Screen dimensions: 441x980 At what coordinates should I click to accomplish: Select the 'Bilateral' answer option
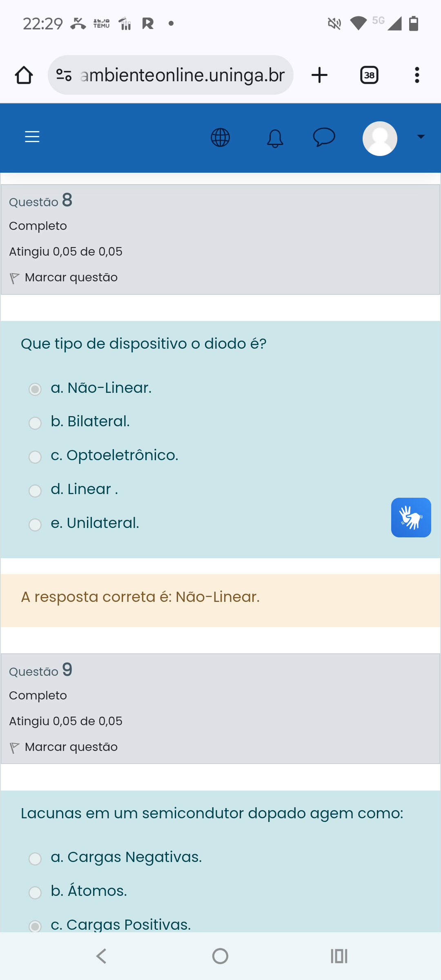tap(35, 423)
